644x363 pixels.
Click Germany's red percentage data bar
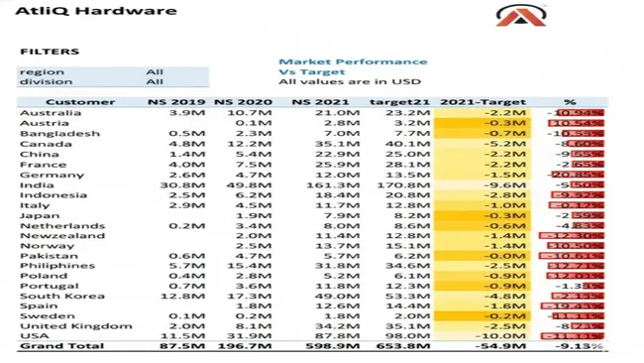coord(578,175)
